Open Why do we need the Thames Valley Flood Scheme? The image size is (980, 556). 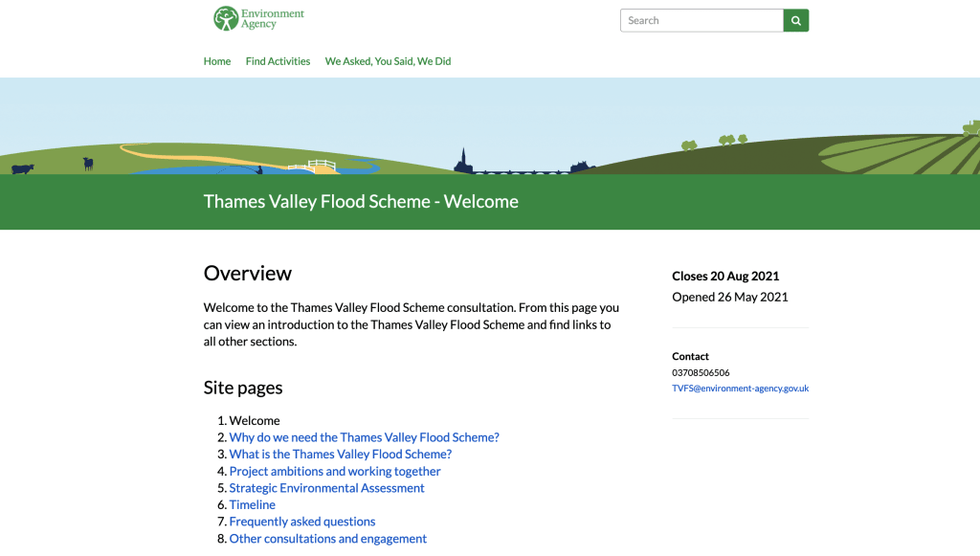click(x=364, y=437)
